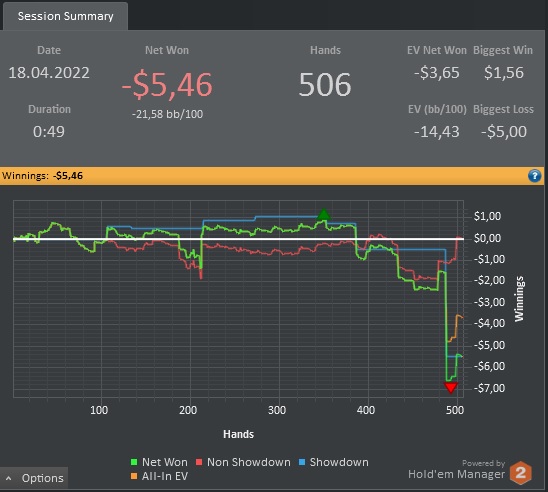Open the Session Summary tab

coord(65,16)
